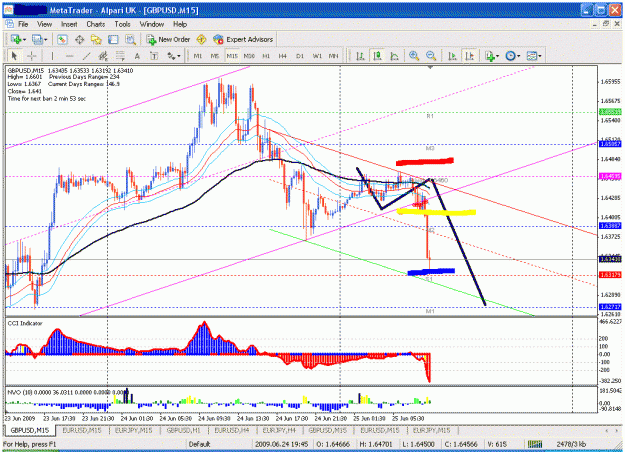Switch chart to MN timeframe
The width and height of the screenshot is (625, 452).
[x=334, y=56]
